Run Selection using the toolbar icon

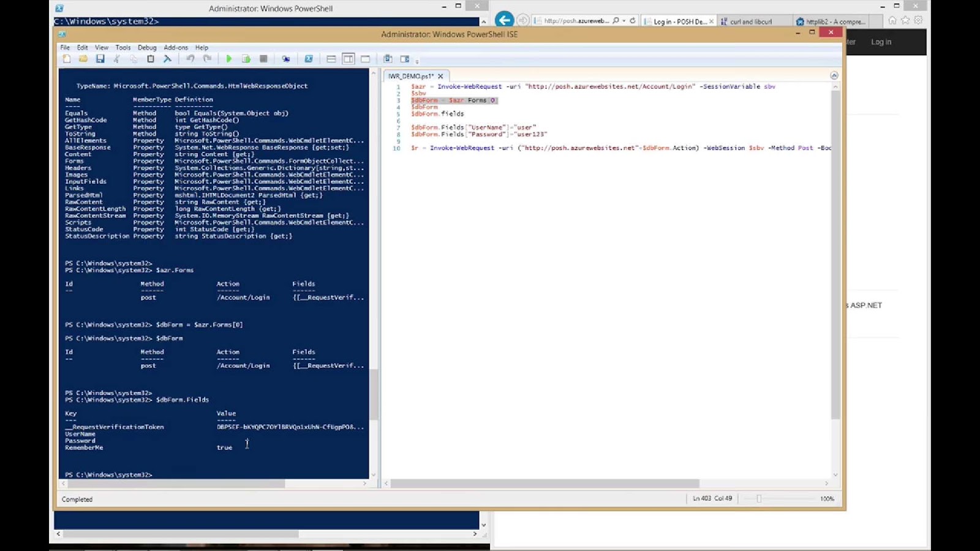pos(246,59)
